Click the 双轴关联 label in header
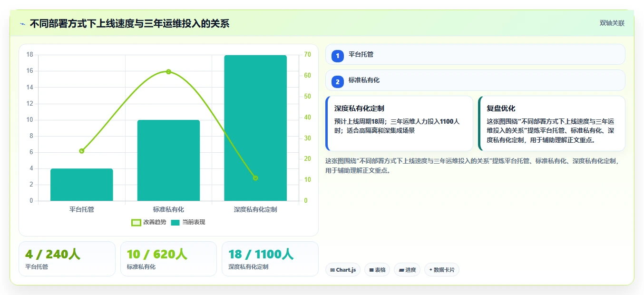This screenshot has width=644, height=295. [x=612, y=23]
